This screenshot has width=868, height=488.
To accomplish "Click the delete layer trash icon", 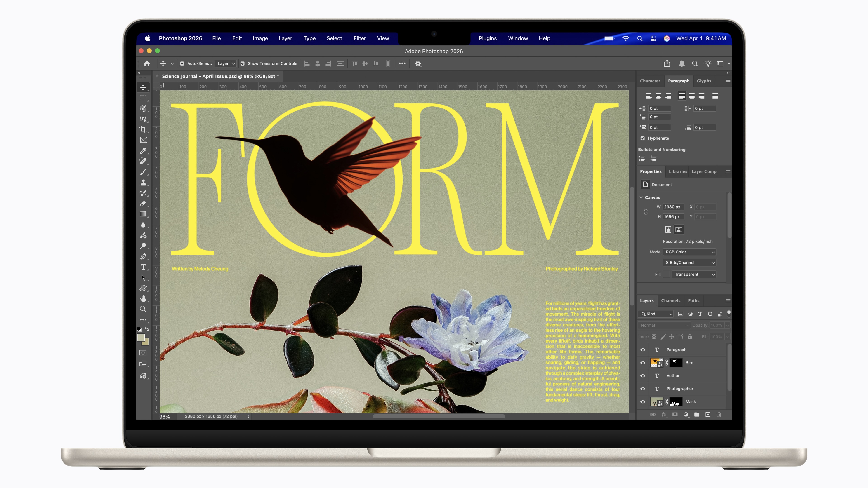I will [x=718, y=415].
